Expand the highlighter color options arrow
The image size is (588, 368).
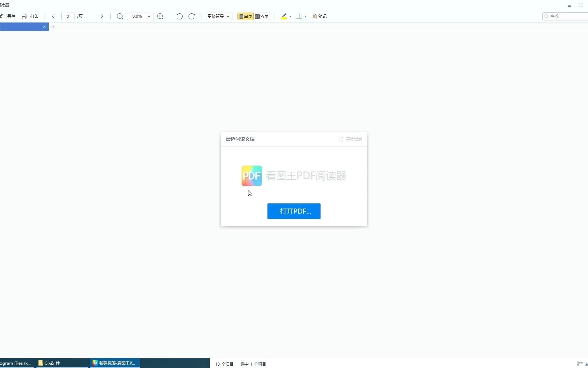(x=290, y=16)
